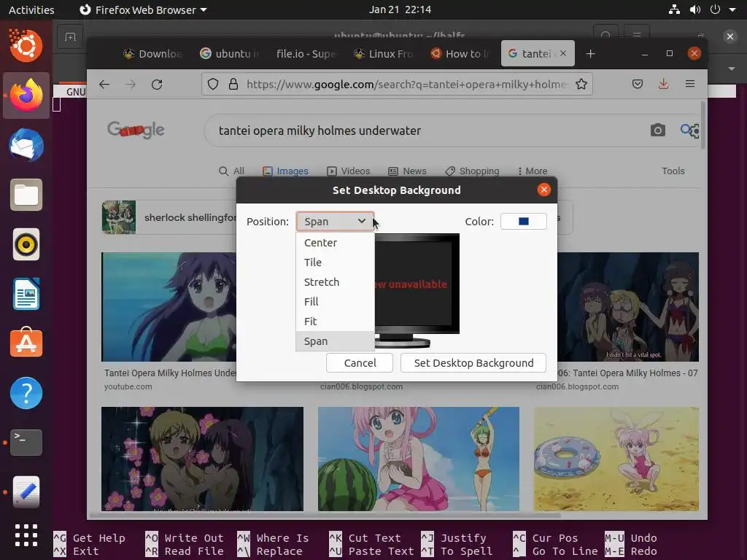This screenshot has width=747, height=560.
Task: Choose Fit position option
Action: [335, 322]
